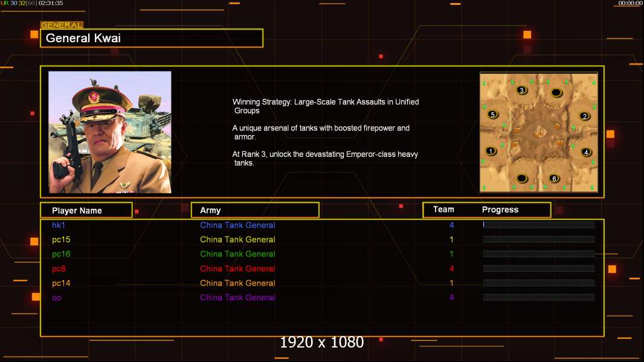
Task: Click team number 4 for oo
Action: point(451,297)
